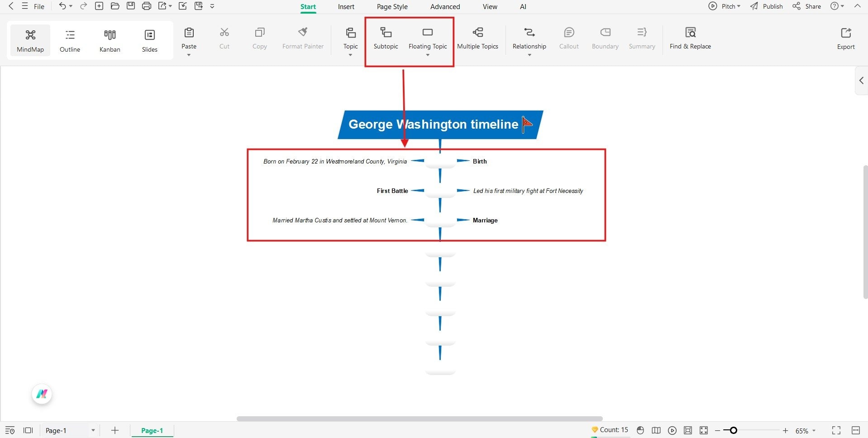
Task: Click the Export button
Action: 845,39
